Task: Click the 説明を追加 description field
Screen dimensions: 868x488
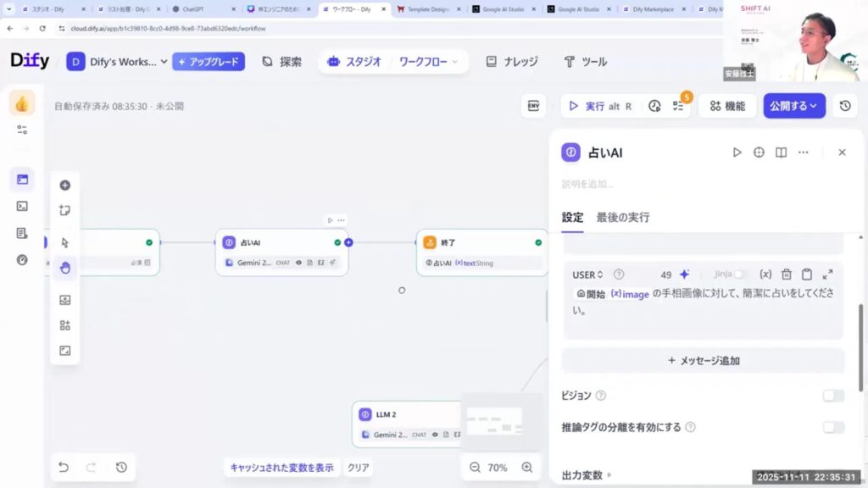Action: (588, 184)
